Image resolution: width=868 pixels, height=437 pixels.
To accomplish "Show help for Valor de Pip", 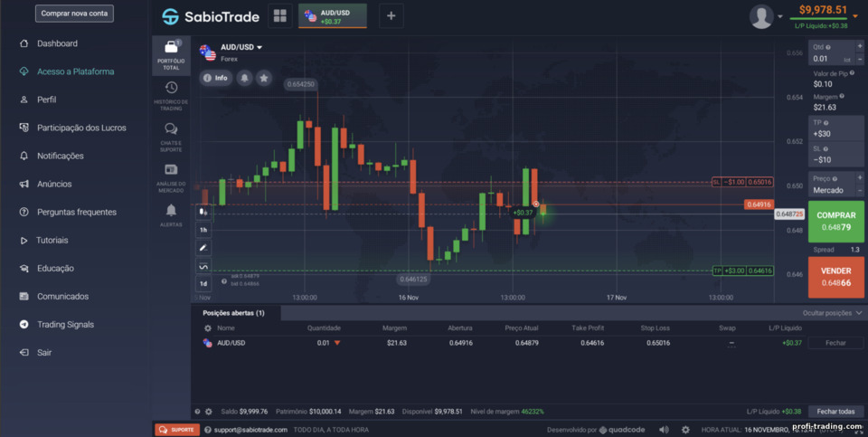I will [x=852, y=73].
